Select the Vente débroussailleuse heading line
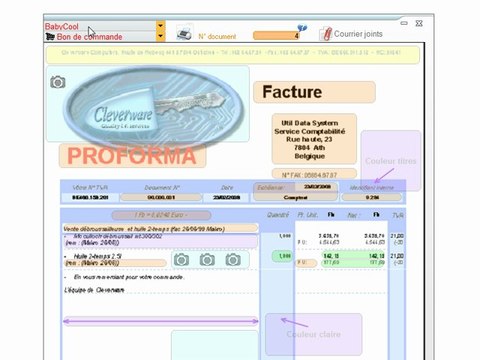Image resolution: width=480 pixels, height=360 pixels. [x=161, y=229]
